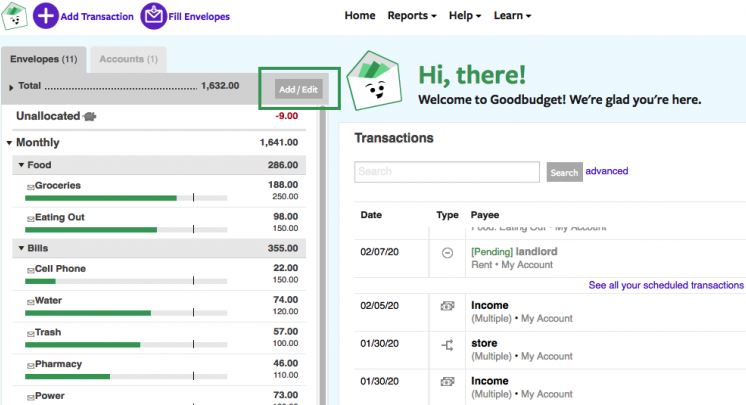746x405 pixels.
Task: Click the envelope icon beside Eating Out
Action: (x=30, y=219)
